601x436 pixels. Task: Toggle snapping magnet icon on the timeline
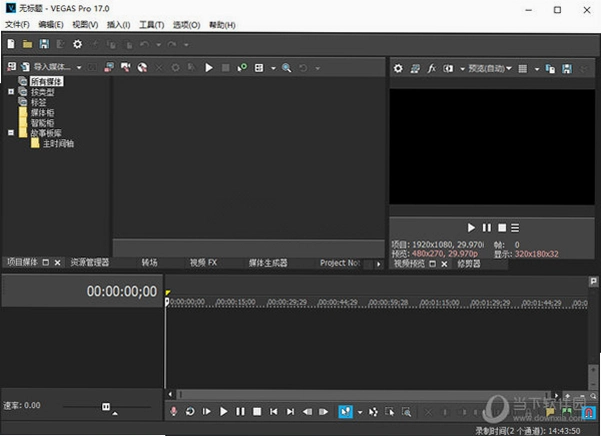click(x=588, y=412)
